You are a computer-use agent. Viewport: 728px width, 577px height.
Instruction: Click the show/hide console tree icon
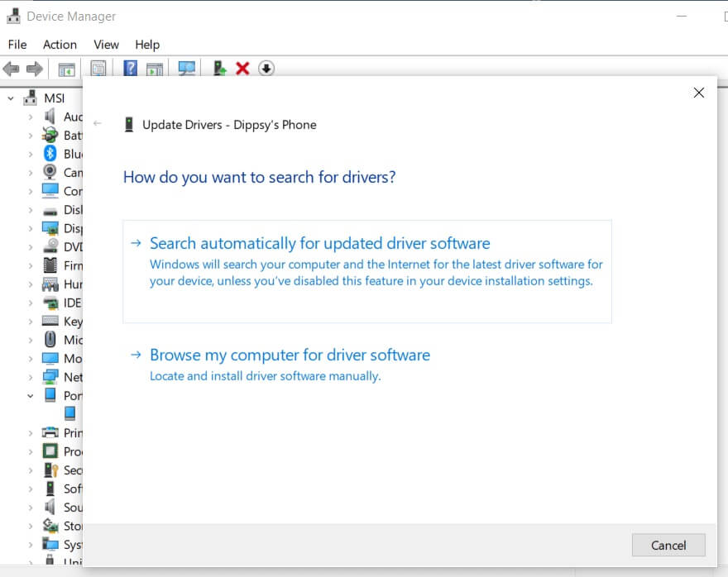coord(66,69)
